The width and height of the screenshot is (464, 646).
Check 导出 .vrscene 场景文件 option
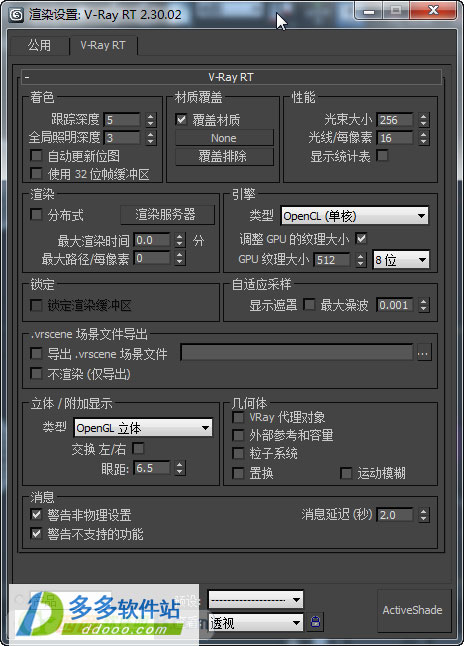coord(36,353)
